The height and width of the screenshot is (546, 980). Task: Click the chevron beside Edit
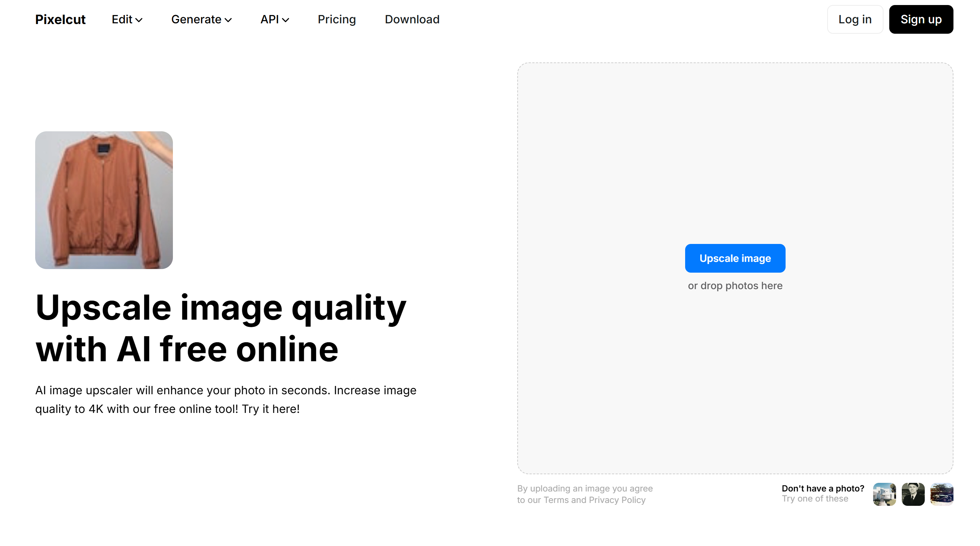140,20
